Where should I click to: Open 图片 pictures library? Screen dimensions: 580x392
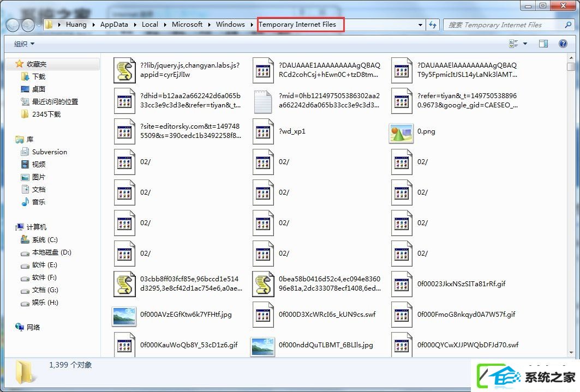pos(39,177)
